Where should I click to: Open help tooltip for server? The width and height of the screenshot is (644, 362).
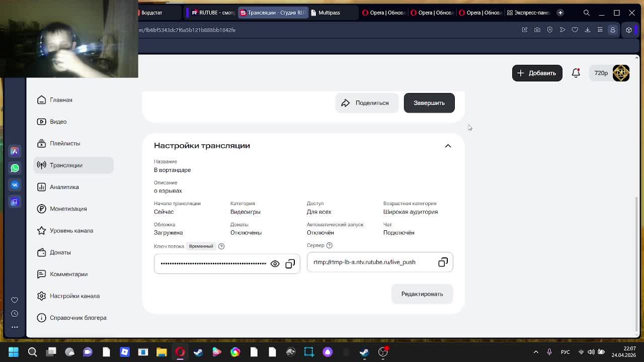point(330,245)
